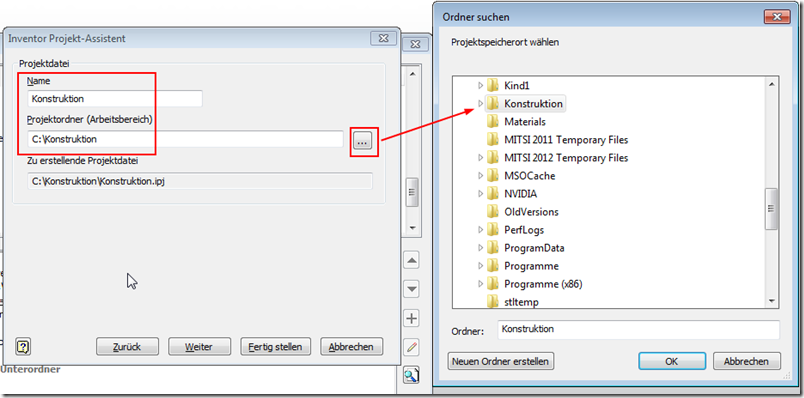Click Neuen Ordner erstellen button

[x=500, y=361]
